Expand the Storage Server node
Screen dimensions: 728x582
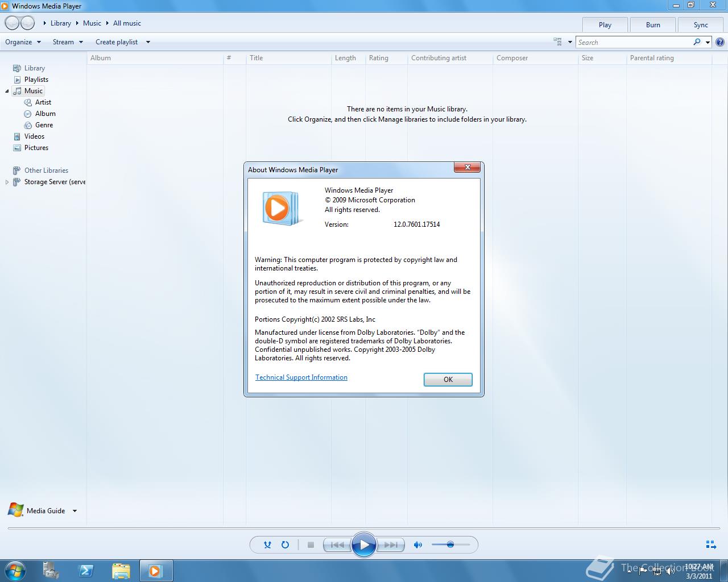coord(7,182)
